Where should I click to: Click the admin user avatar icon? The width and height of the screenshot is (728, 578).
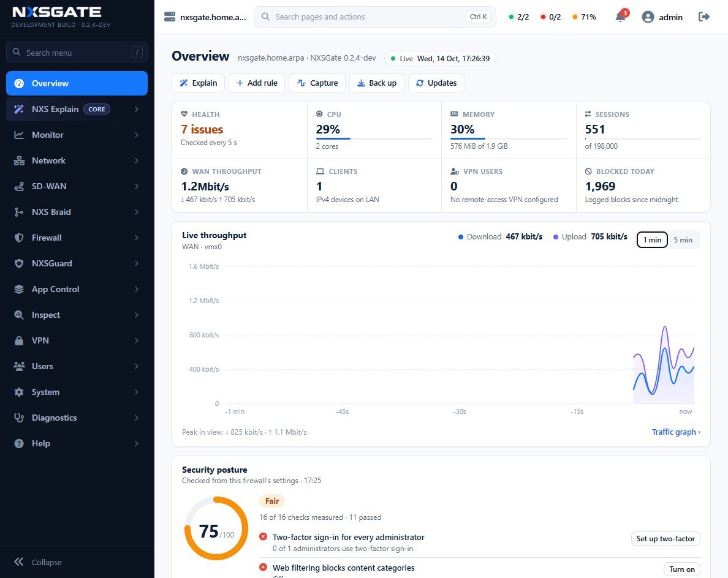(648, 17)
